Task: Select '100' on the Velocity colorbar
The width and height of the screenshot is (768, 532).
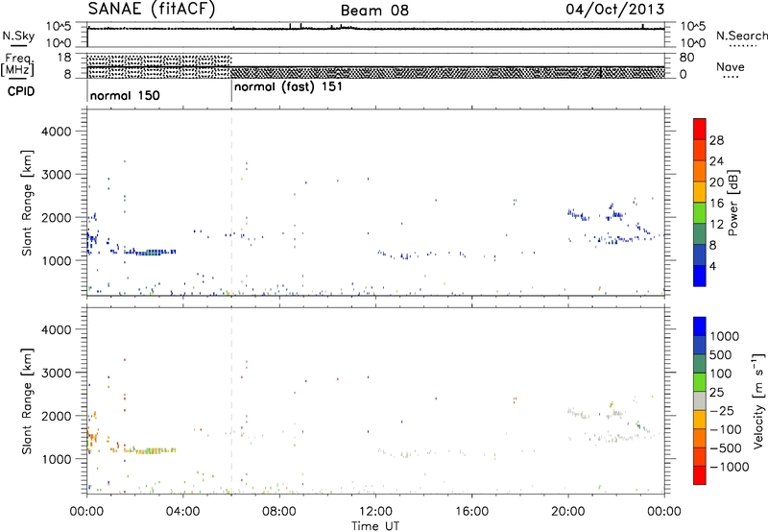Action: pyautogui.click(x=721, y=374)
